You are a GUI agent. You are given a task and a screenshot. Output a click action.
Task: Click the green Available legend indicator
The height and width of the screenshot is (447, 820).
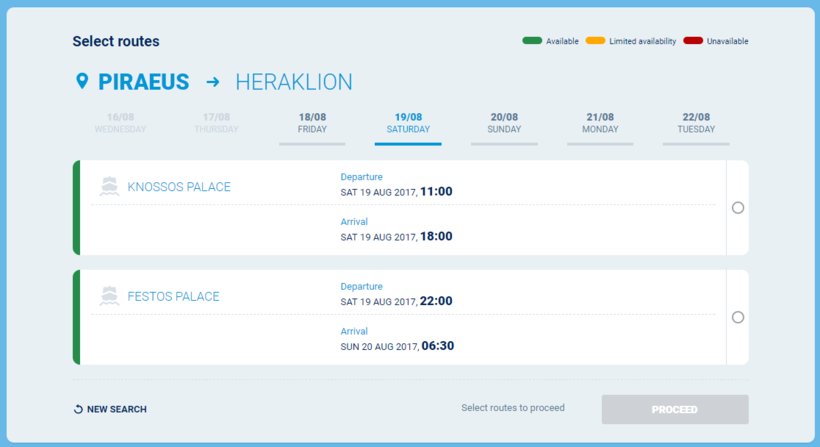click(532, 41)
